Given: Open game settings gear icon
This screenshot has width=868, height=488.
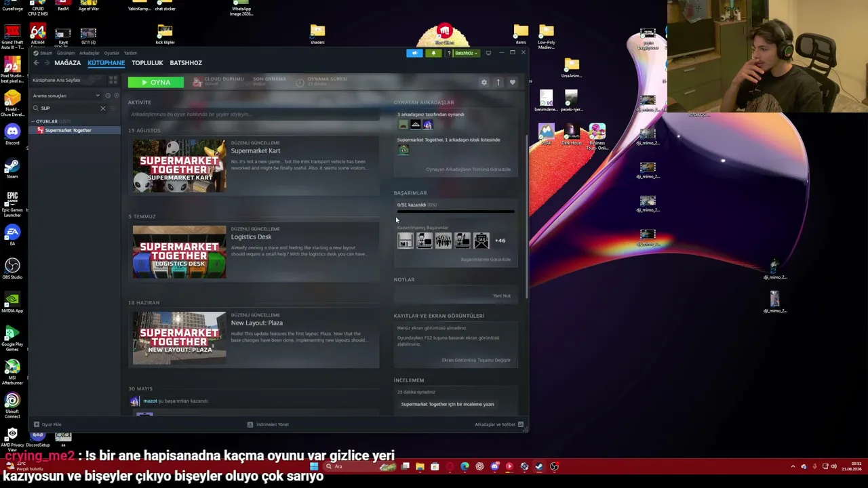Looking at the screenshot, I should pyautogui.click(x=484, y=83).
